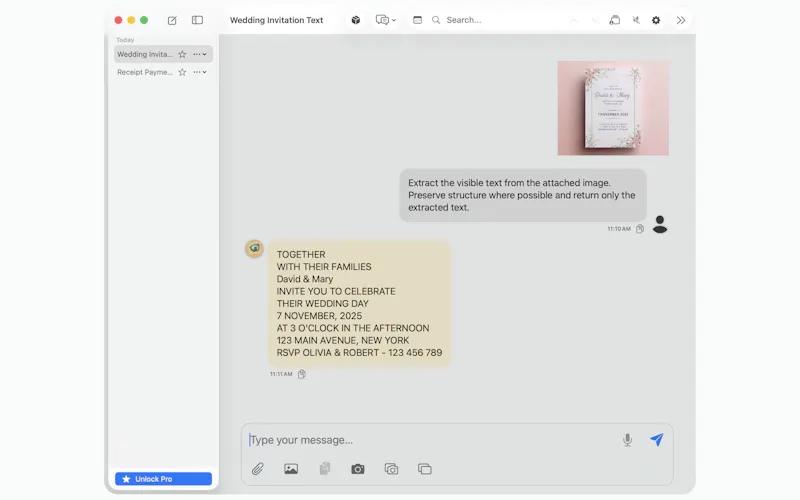Add a picture with the image icon
The width and height of the screenshot is (800, 500).
coord(291,468)
